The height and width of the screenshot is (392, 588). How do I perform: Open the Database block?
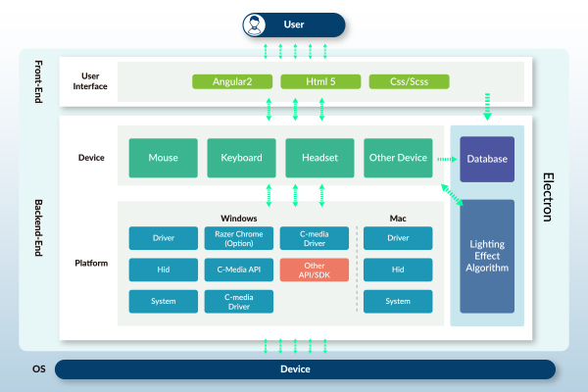pyautogui.click(x=487, y=159)
